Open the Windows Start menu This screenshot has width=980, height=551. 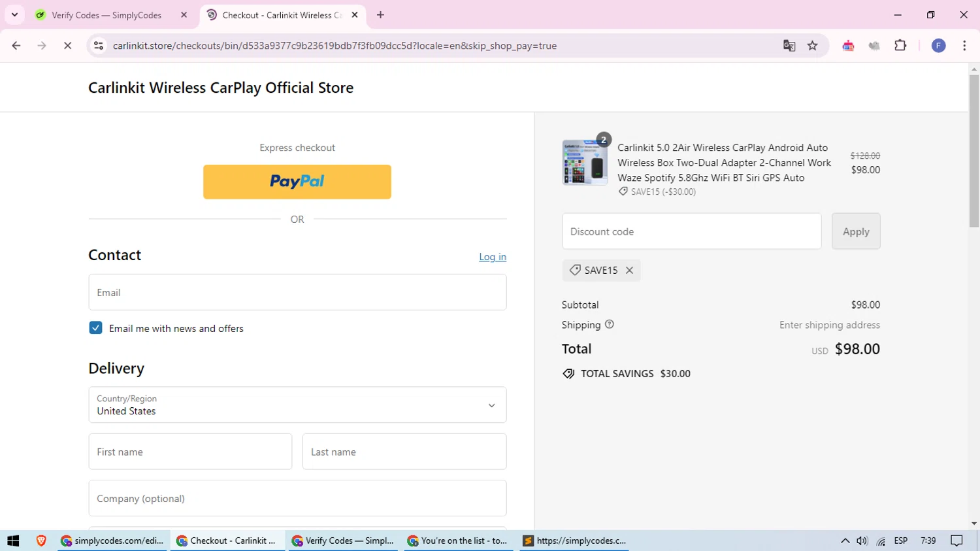tap(13, 541)
